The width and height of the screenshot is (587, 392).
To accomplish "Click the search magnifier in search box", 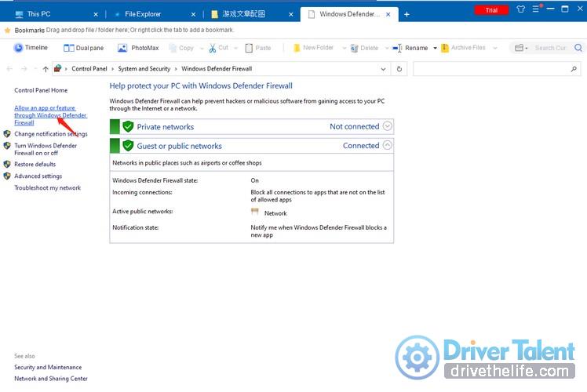I will pos(574,69).
